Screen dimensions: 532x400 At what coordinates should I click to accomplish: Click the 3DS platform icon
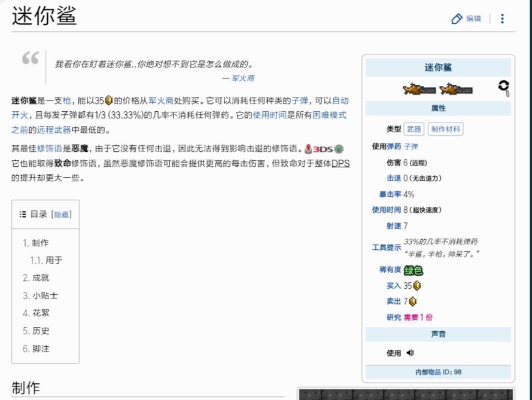319,149
